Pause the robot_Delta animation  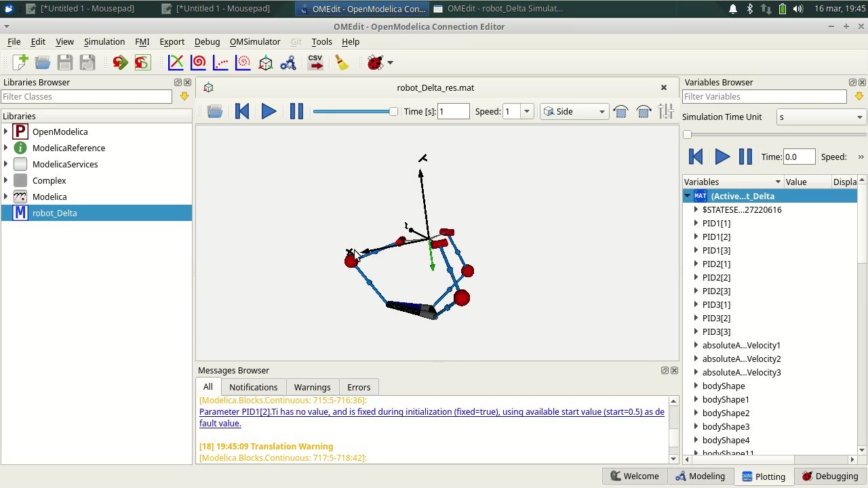(296, 111)
